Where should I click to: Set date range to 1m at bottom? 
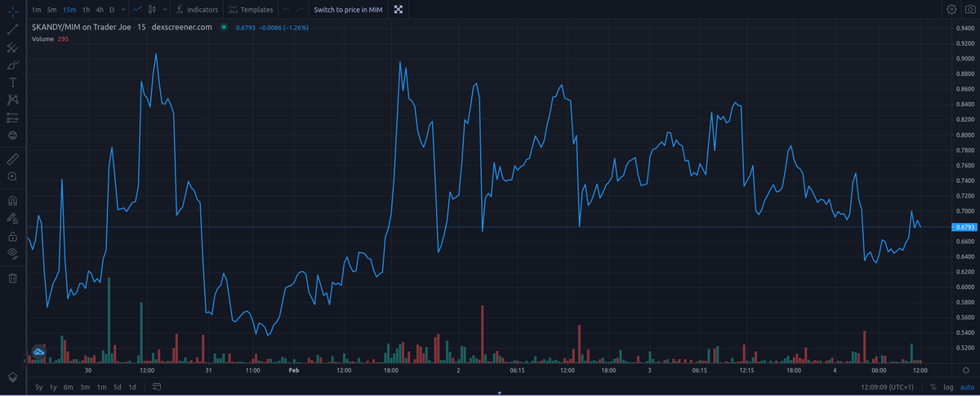101,386
